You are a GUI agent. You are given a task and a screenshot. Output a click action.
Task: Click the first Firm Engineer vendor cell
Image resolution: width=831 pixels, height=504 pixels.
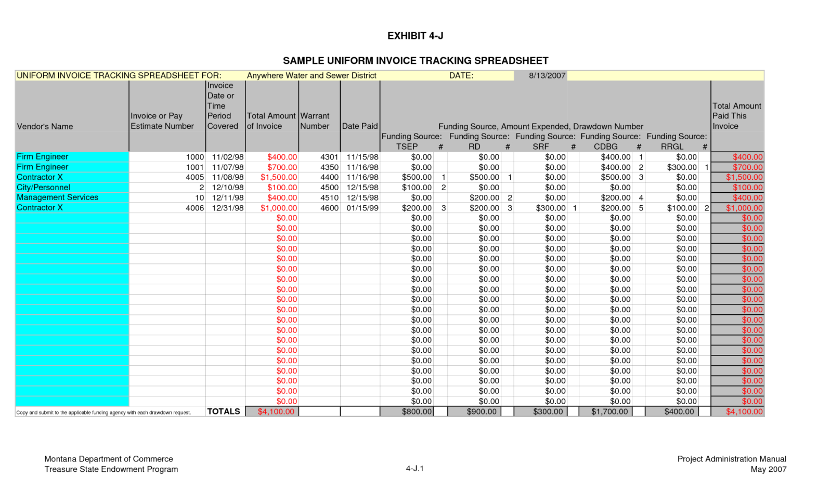72,157
